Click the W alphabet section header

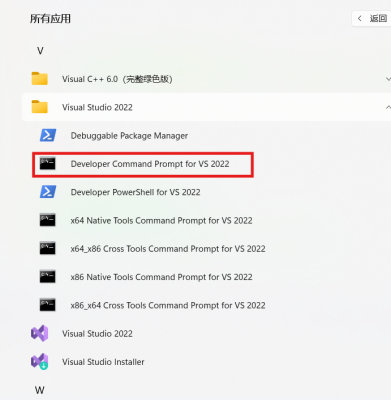coord(39,390)
